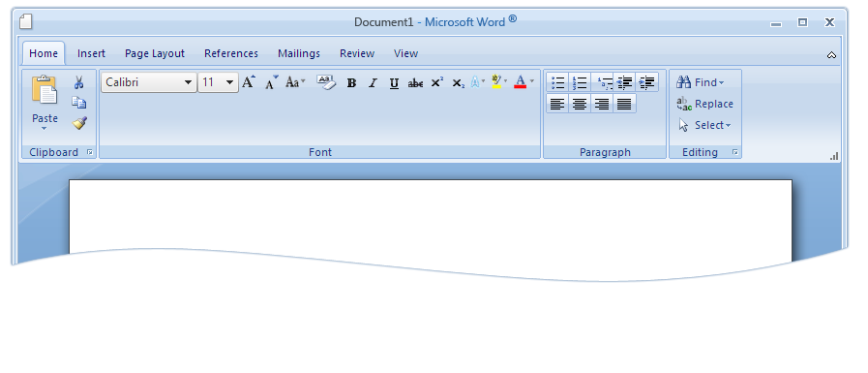Shrink the font size
Screen dimensions: 868x373
(x=271, y=82)
